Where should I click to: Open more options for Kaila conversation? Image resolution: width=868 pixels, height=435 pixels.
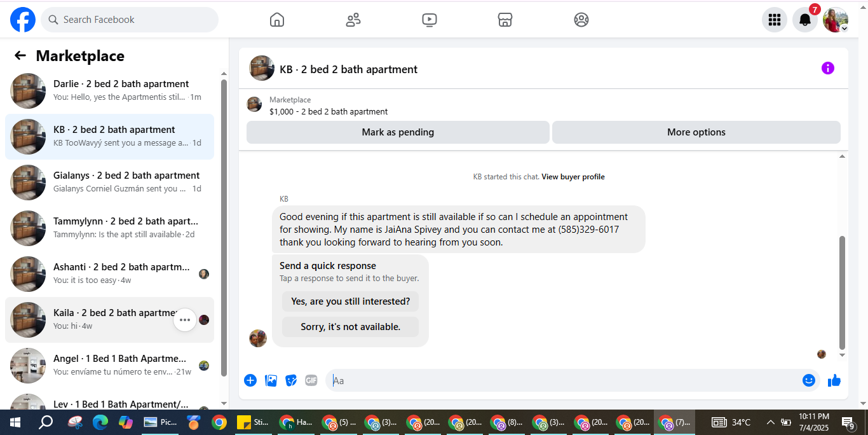point(185,320)
